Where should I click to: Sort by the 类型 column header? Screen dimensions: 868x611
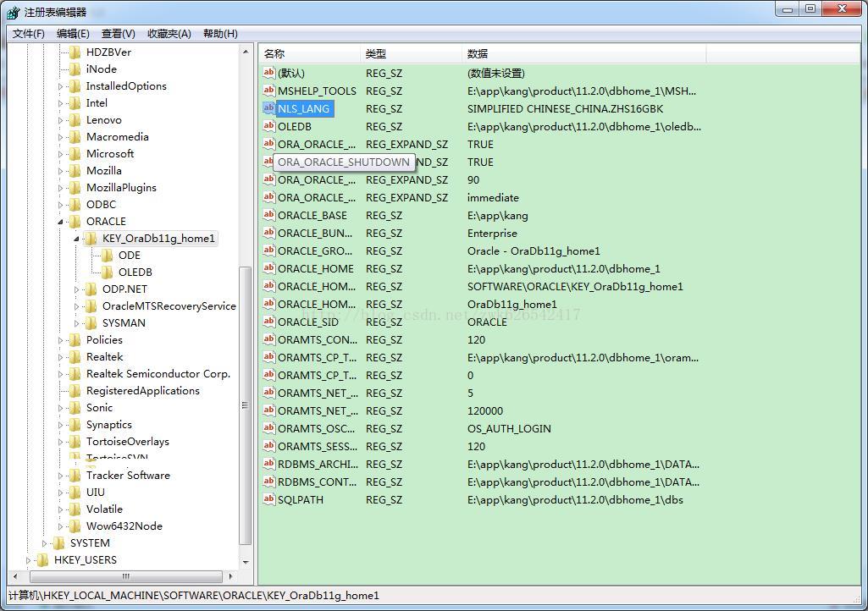tap(412, 53)
